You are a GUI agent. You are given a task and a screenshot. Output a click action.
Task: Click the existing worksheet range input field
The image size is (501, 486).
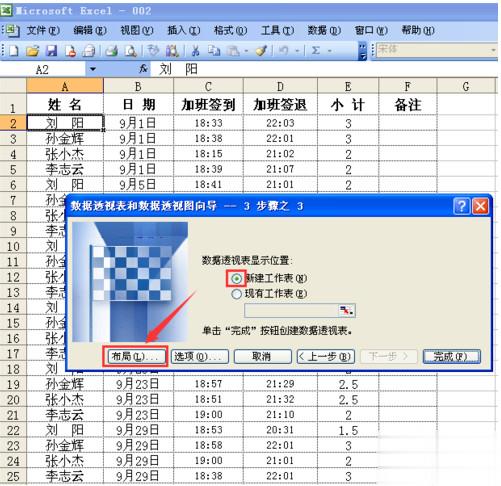(x=291, y=311)
